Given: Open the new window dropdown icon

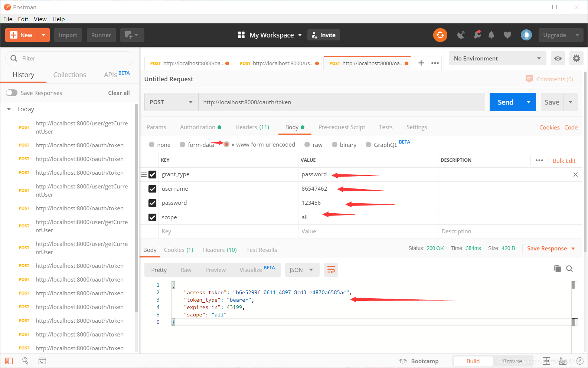Looking at the screenshot, I should point(132,35).
